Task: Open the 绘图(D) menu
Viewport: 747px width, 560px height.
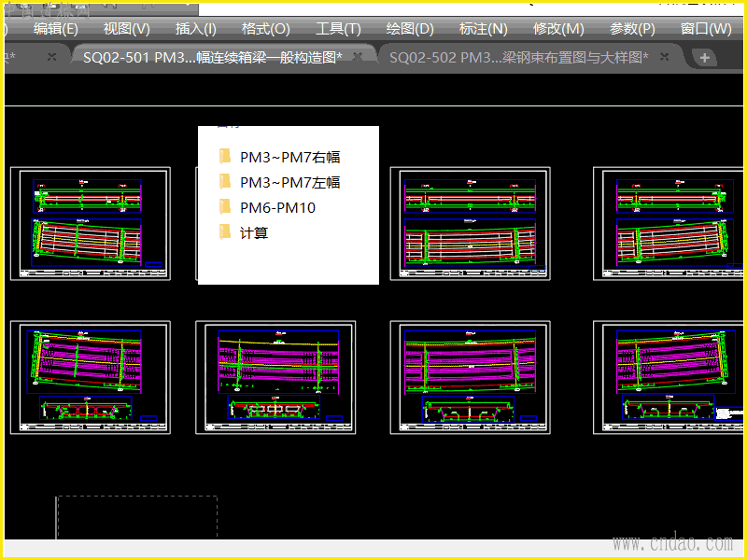Action: coord(410,29)
